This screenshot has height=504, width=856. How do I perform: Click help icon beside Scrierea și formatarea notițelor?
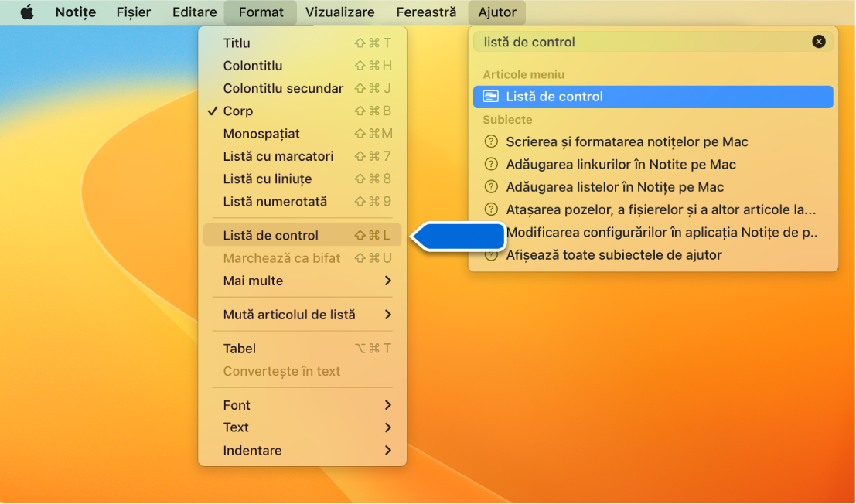pos(491,141)
